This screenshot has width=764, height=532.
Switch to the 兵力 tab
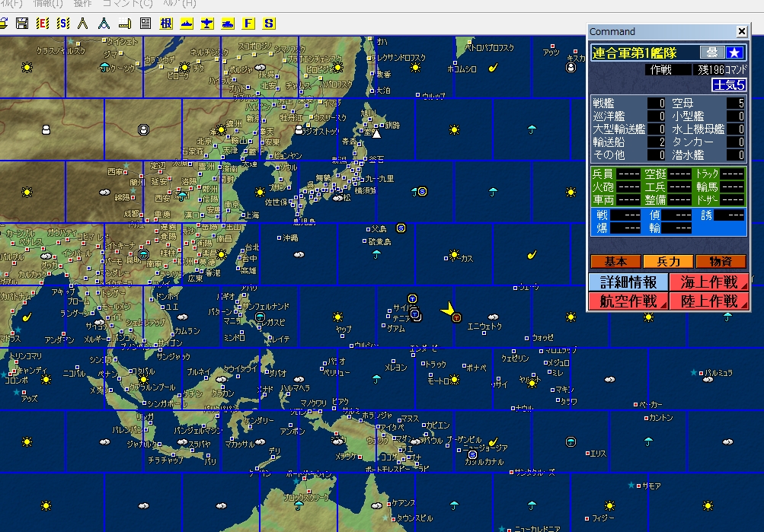click(x=668, y=262)
